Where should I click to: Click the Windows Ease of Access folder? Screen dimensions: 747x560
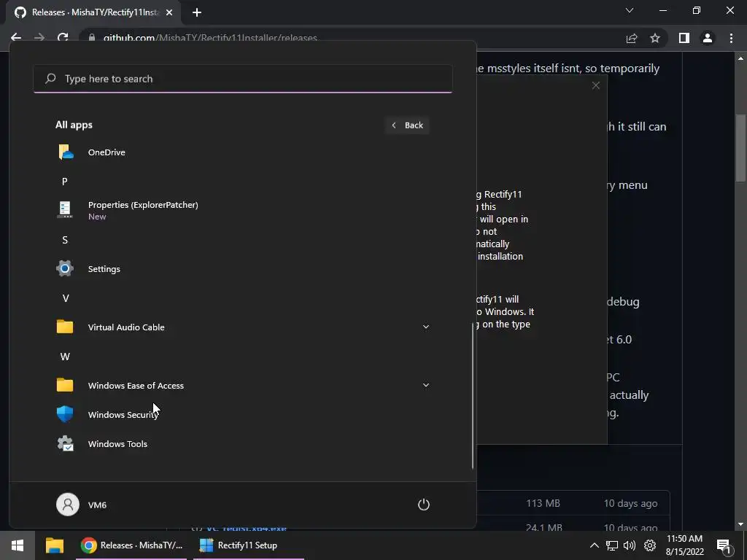coord(243,385)
